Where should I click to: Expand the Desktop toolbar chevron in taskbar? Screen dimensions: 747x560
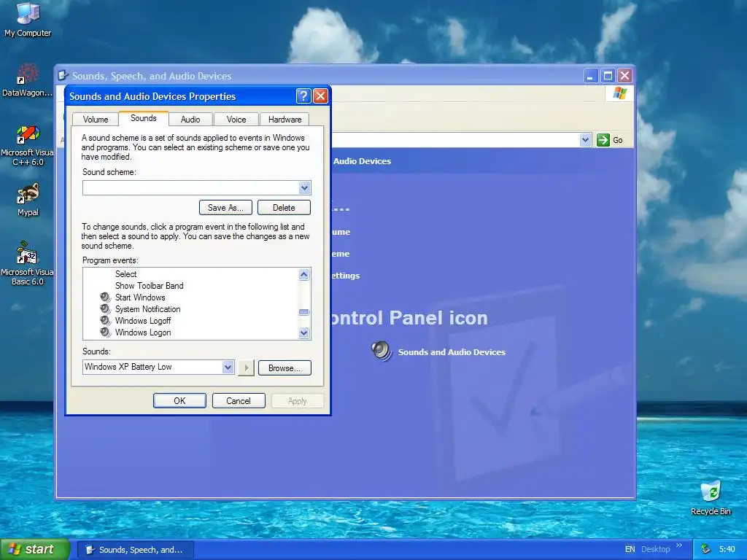pos(679,545)
